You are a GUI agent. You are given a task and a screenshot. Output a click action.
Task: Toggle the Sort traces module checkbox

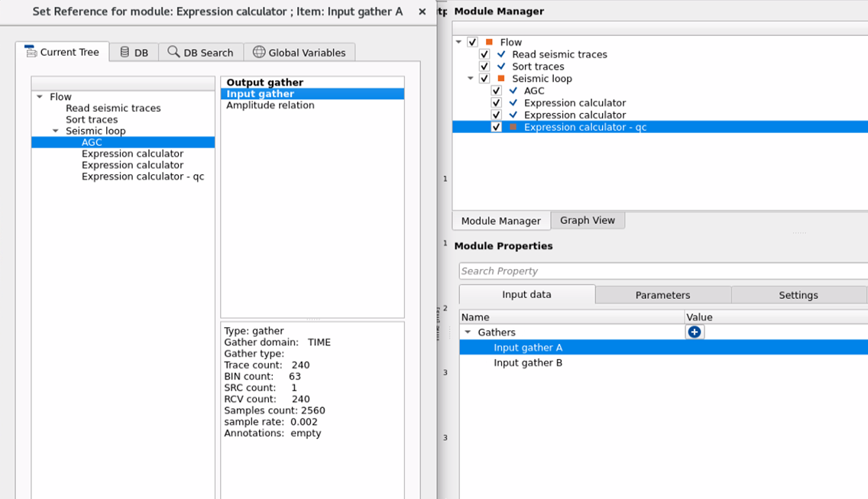[x=484, y=66]
